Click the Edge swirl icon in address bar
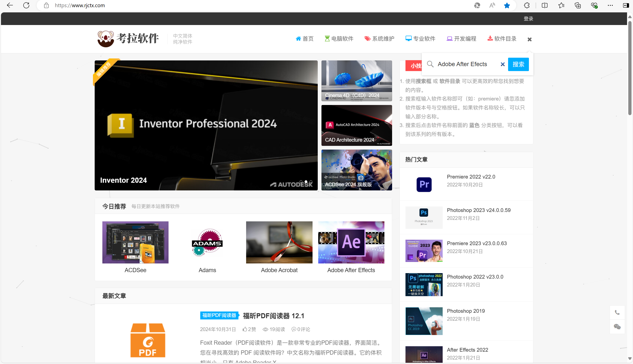Viewport: 633px width, 364px height. [x=477, y=5]
